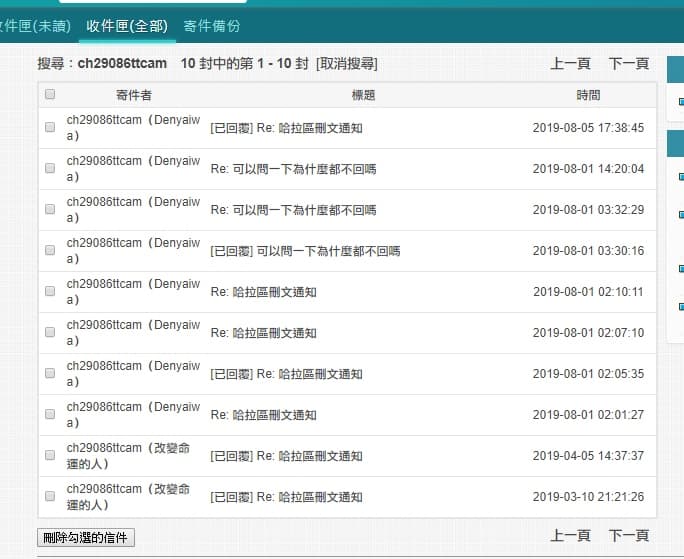The width and height of the screenshot is (684, 559).
Task: Check the mail dated 2019-08-01 02:10:11
Action: pyautogui.click(x=50, y=291)
